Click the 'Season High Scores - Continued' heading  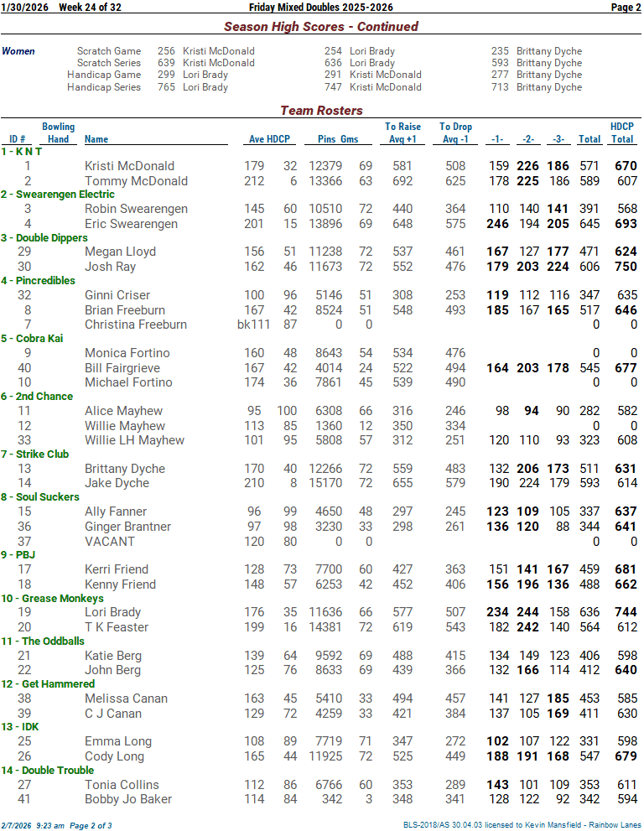[321, 27]
